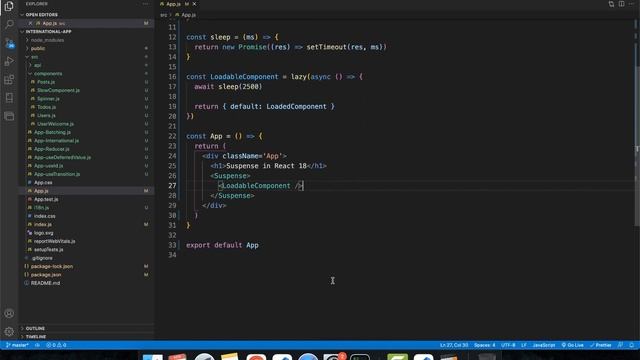Change Spaces: 4 indentation setting
This screenshot has height=360, width=640.
[x=484, y=345]
